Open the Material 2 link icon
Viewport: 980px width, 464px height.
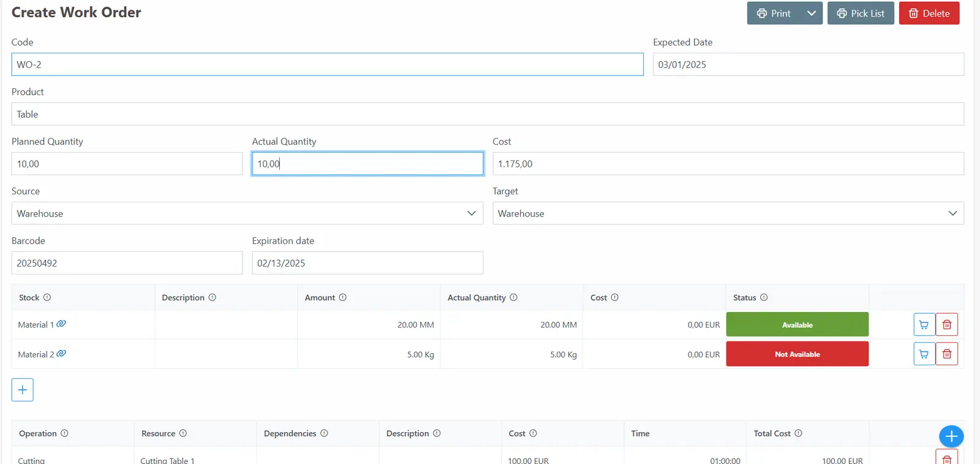61,354
